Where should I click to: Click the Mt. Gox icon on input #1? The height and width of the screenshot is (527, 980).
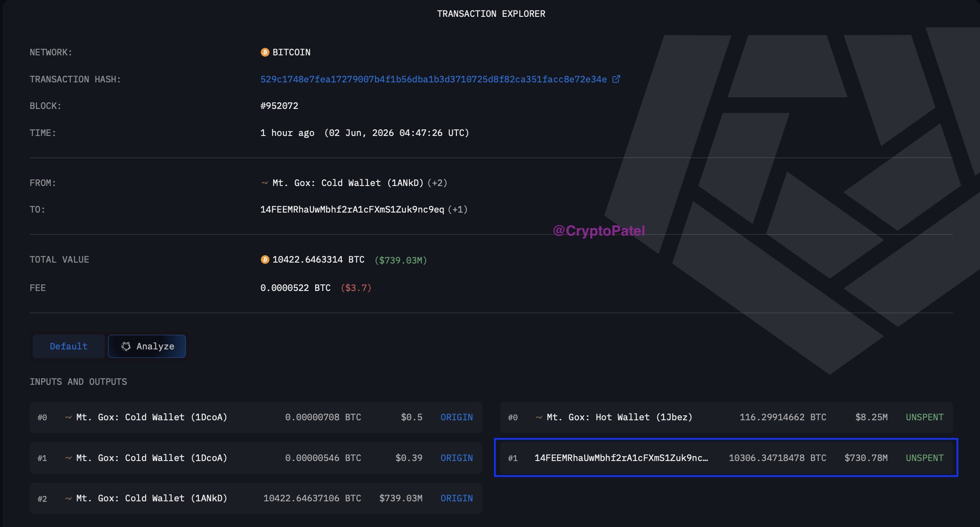tap(69, 458)
